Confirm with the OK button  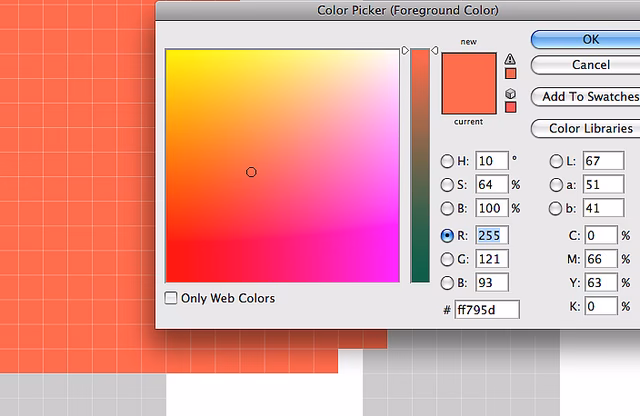click(588, 40)
